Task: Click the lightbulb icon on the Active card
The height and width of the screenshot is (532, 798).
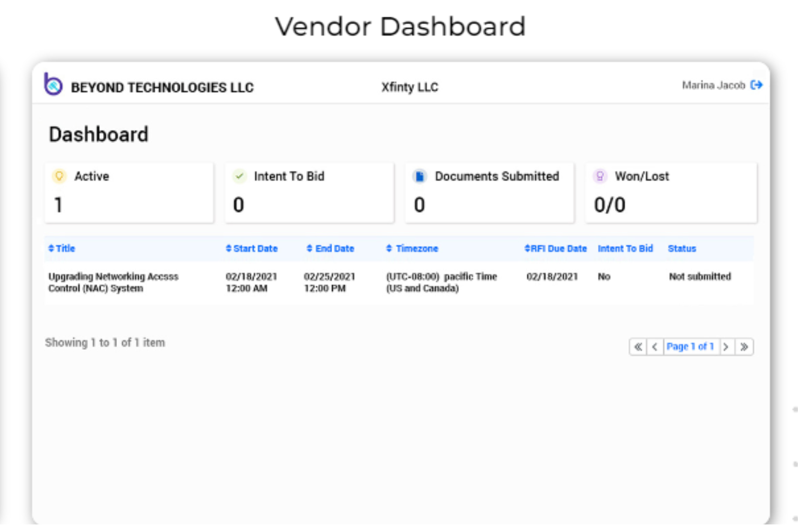Action: point(59,176)
